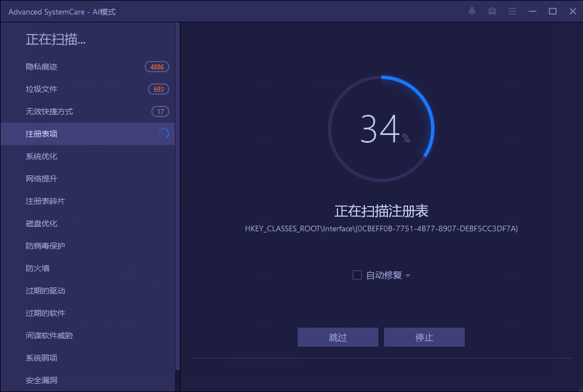The width and height of the screenshot is (583, 392).
Task: Enable the 自动修复 checkbox
Action: [x=357, y=275]
